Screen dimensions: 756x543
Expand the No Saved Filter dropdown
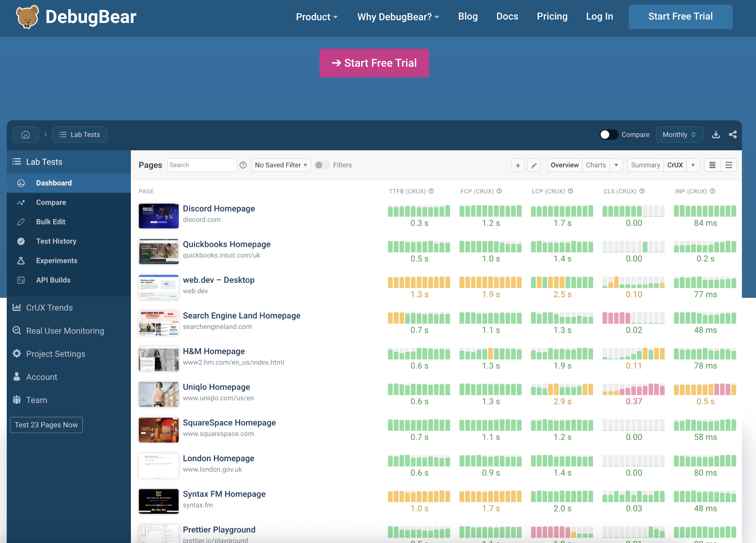click(281, 165)
